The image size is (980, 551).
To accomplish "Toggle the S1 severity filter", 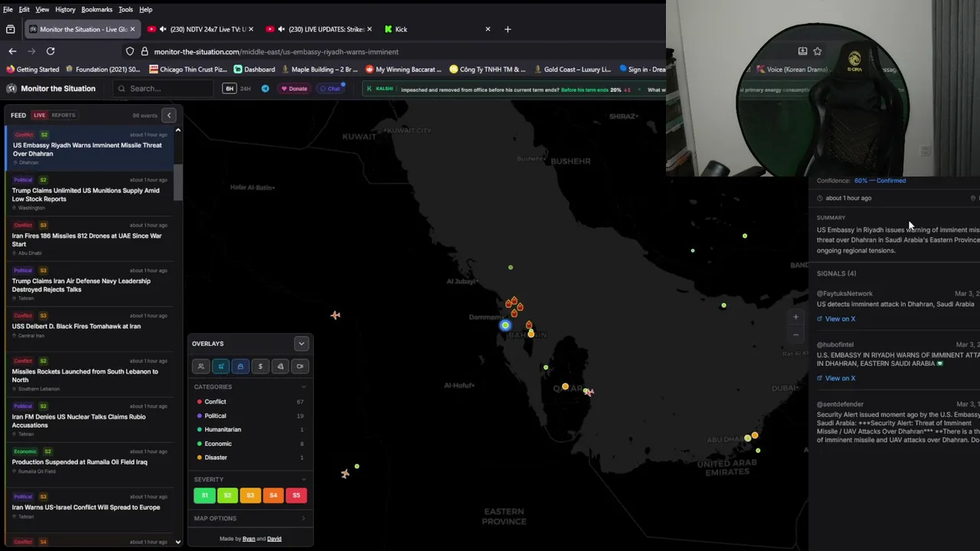I will click(x=204, y=496).
